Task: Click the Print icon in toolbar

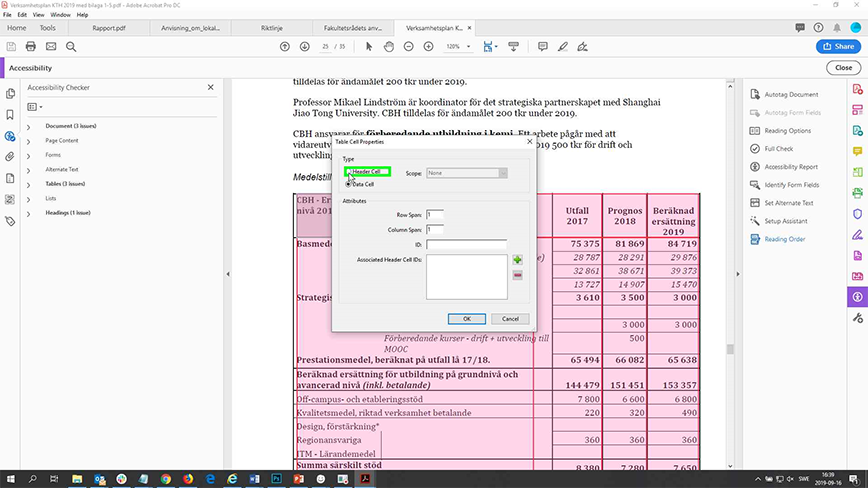Action: pyautogui.click(x=30, y=47)
